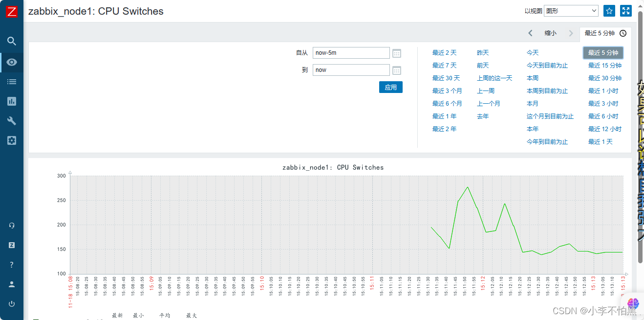Image resolution: width=644 pixels, height=320 pixels.
Task: Open Inventory list icon in sidebar
Action: coord(12,82)
